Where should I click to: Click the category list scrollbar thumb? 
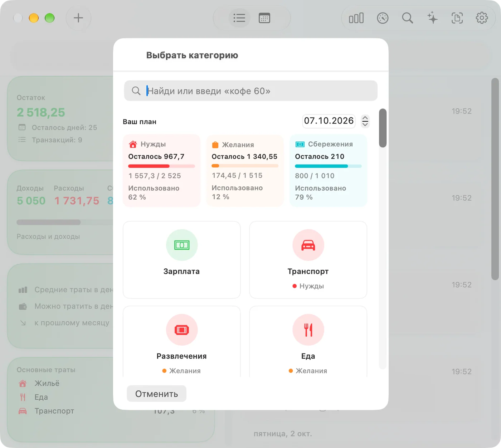[383, 128]
